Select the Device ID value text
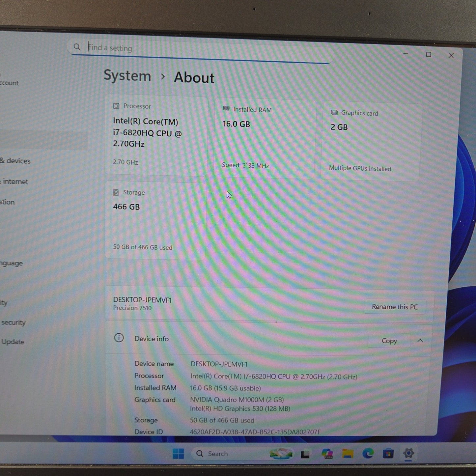This screenshot has height=476, width=476. click(x=255, y=432)
